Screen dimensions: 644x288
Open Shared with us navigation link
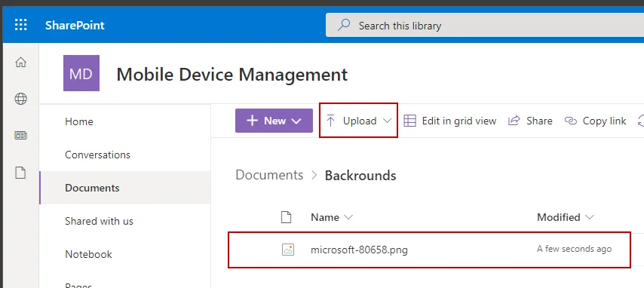[99, 221]
